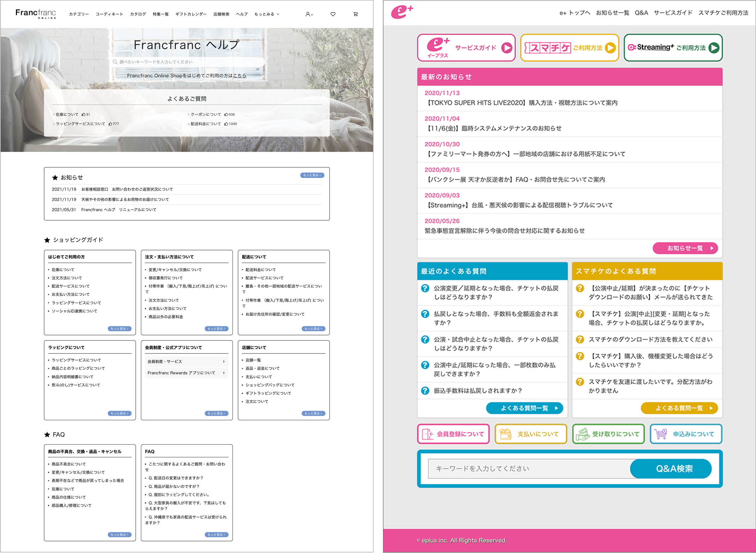This screenshot has width=756, height=553.
Task: Click the star icon next to お知らせ heading
Action: point(55,178)
